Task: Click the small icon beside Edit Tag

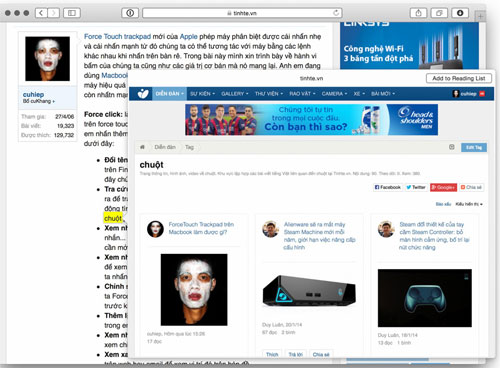Action: pos(452,147)
